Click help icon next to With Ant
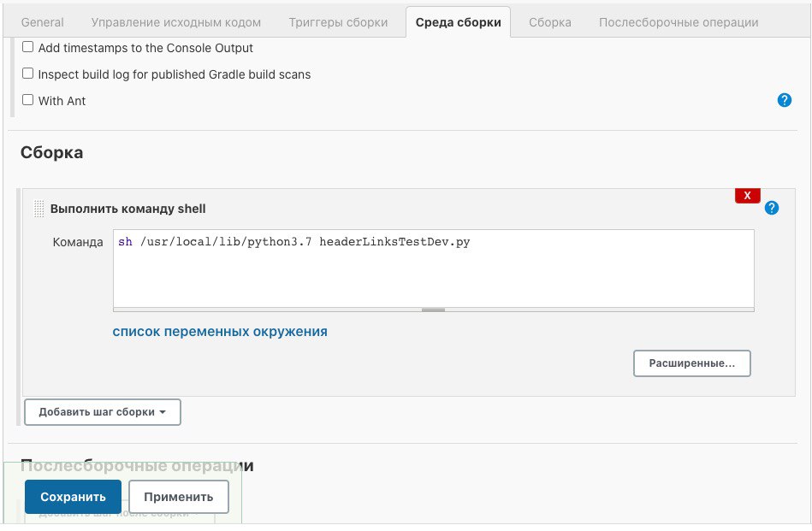 pos(784,100)
